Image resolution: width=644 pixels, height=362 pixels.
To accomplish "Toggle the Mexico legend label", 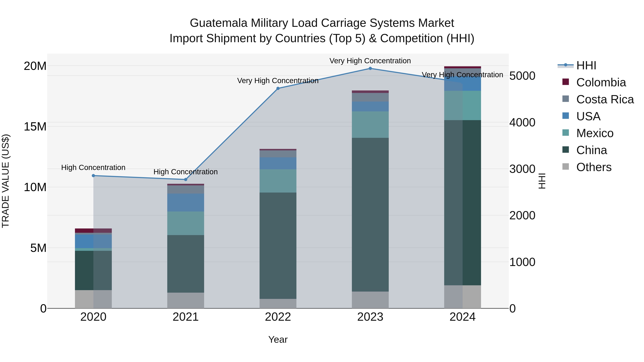I will coord(595,133).
